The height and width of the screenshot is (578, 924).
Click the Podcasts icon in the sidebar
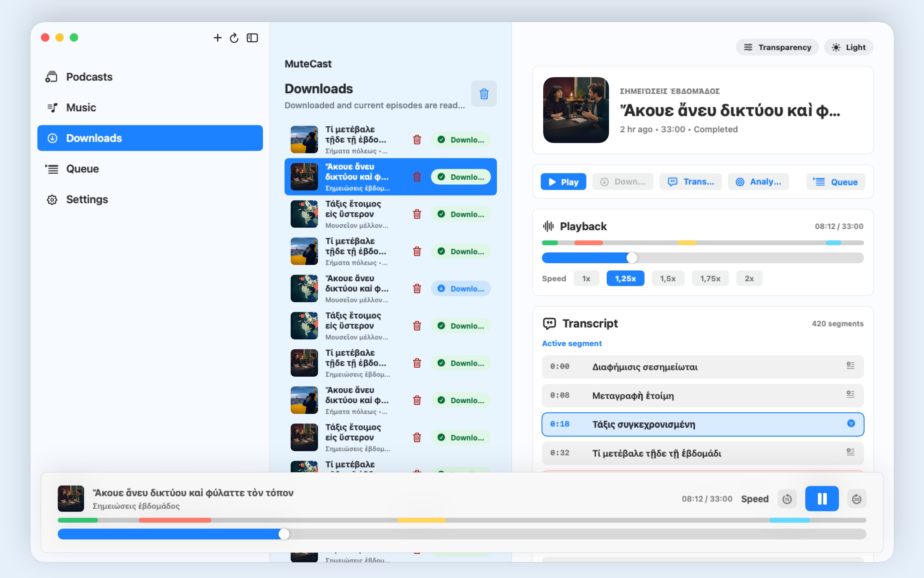51,77
